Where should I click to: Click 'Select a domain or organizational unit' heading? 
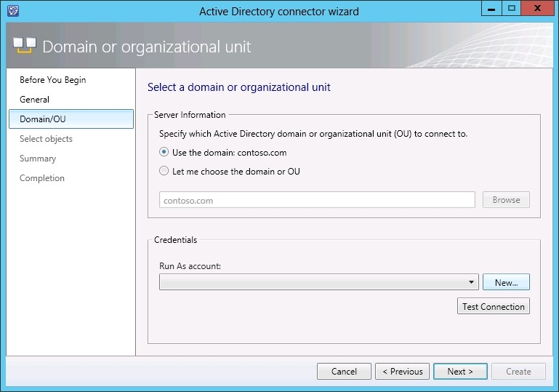239,87
